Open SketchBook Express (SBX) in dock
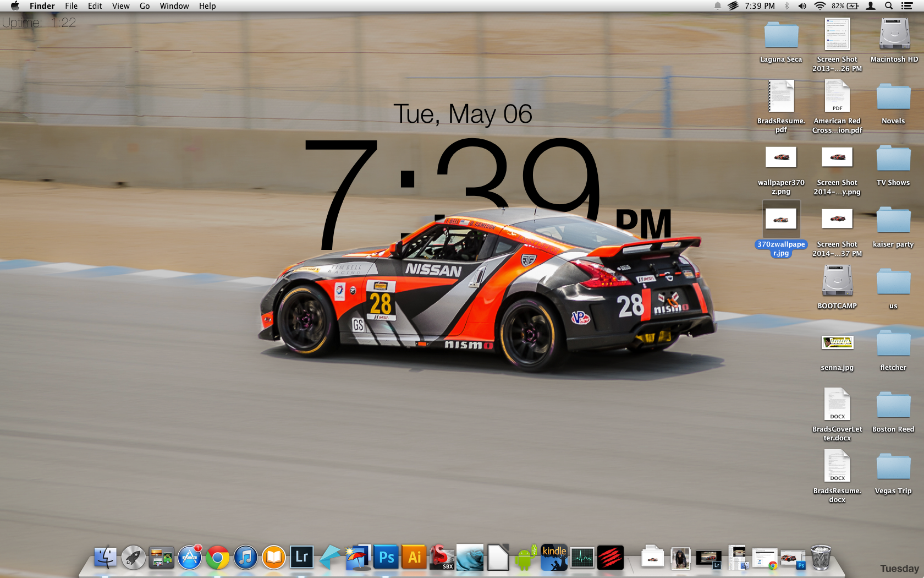Image resolution: width=924 pixels, height=578 pixels. click(442, 558)
